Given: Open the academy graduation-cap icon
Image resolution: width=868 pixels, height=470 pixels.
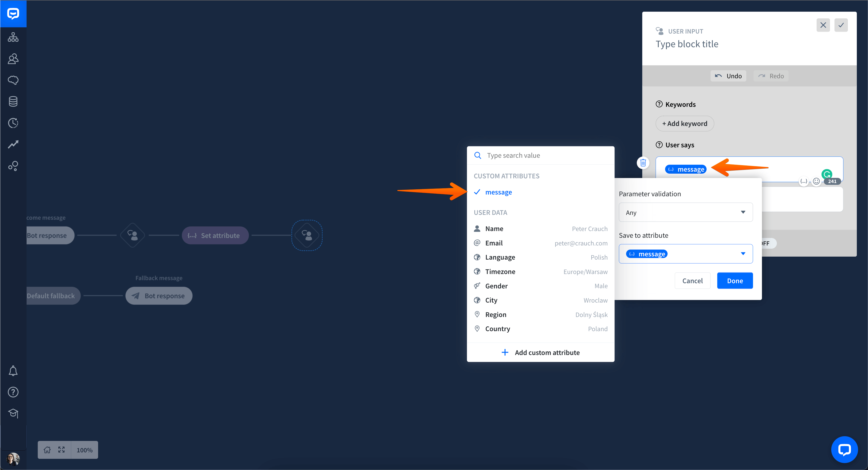Looking at the screenshot, I should (13, 413).
